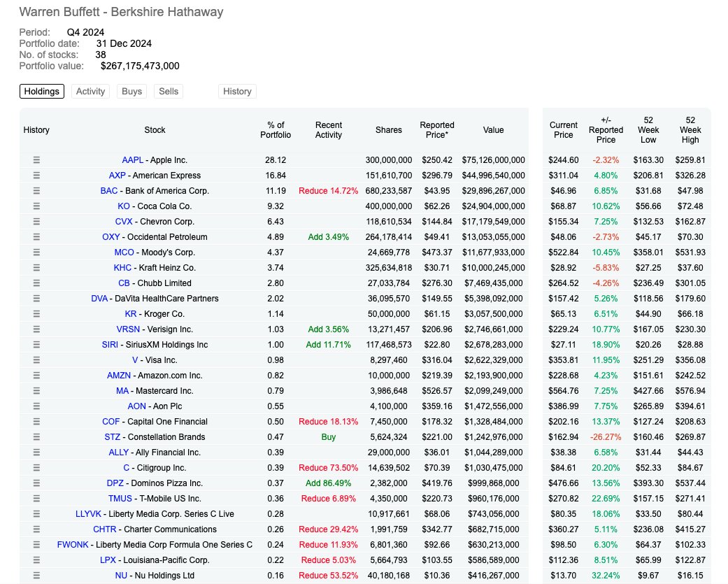728x584 pixels.
Task: Follow the KHC ticker link
Action: point(122,267)
